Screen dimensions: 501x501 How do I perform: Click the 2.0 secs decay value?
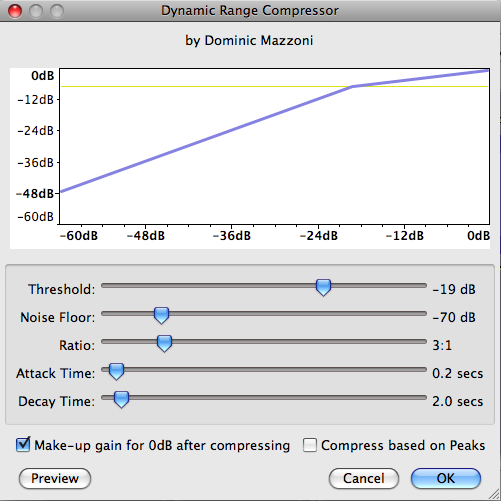[458, 401]
